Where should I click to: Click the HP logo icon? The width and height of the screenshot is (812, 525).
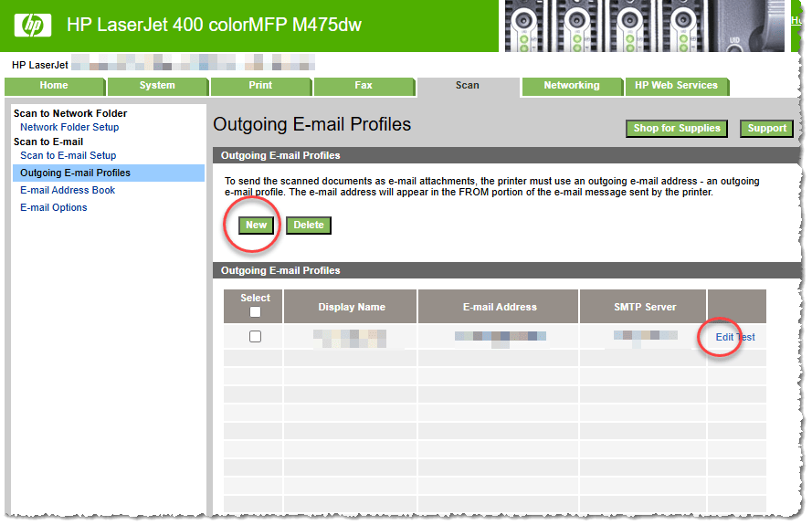click(33, 26)
